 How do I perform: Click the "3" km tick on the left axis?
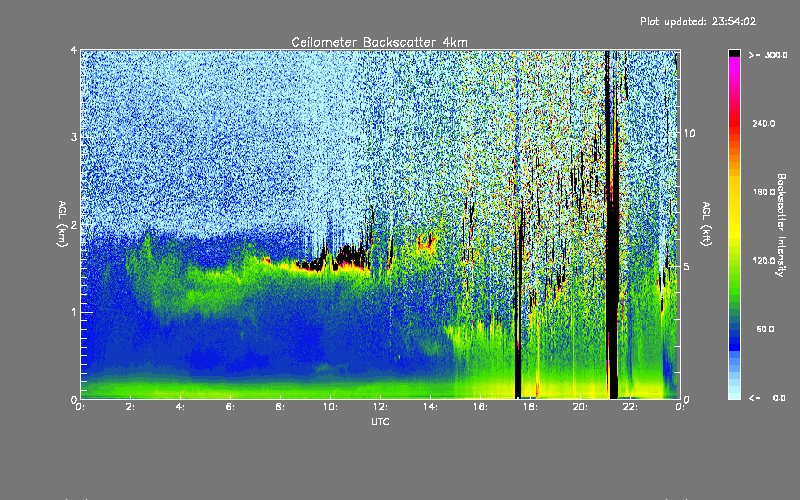74,138
